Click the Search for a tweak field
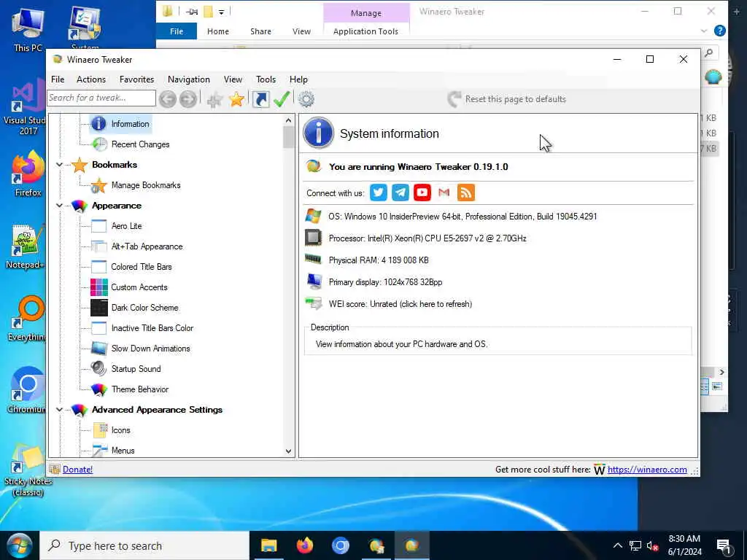Screen dimensions: 747x560 click(101, 98)
